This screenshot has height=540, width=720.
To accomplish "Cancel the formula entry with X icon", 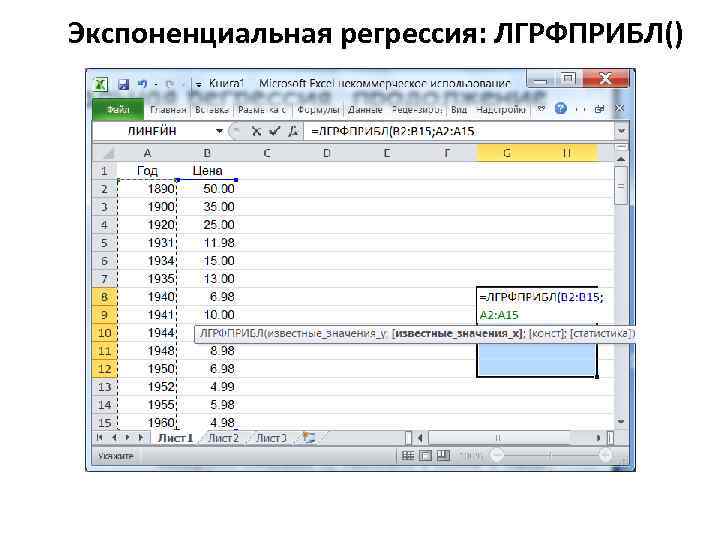I will 256,131.
